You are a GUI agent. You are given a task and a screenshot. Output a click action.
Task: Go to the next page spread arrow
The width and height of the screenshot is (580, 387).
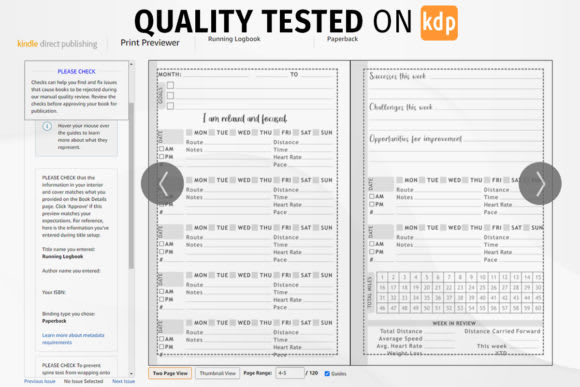point(540,184)
